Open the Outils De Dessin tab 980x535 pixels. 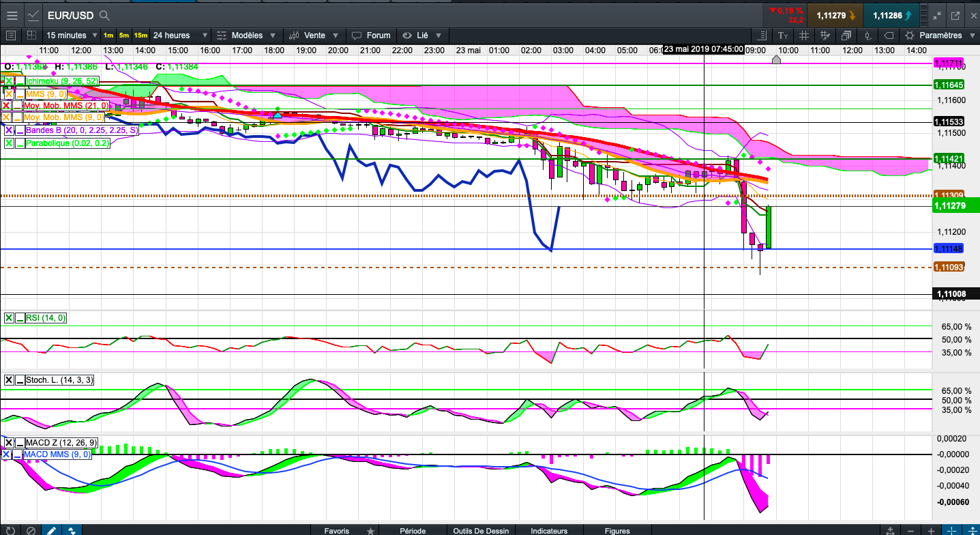pyautogui.click(x=481, y=530)
